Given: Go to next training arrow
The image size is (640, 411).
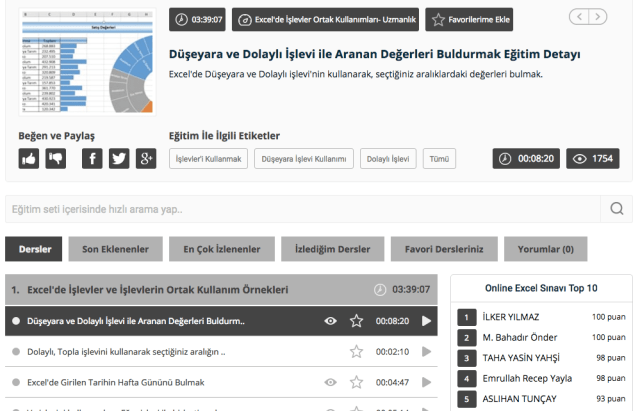Looking at the screenshot, I should [x=598, y=16].
